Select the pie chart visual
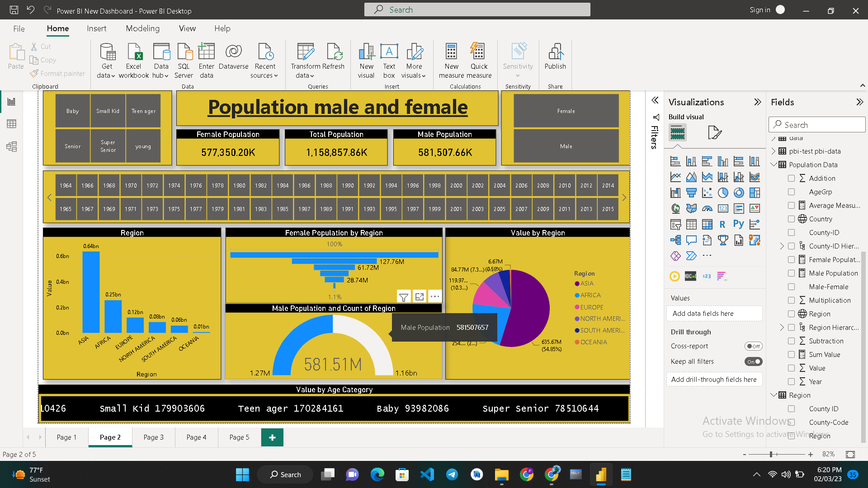 (x=723, y=192)
